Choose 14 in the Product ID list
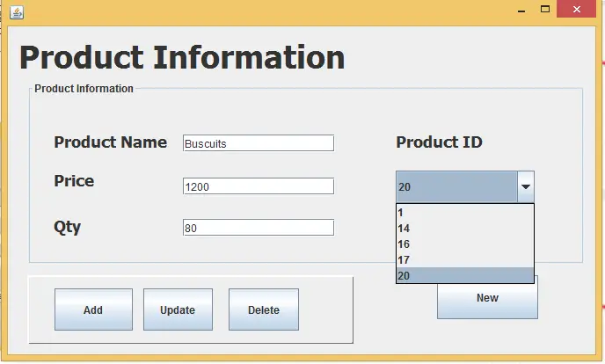 pyautogui.click(x=465, y=229)
